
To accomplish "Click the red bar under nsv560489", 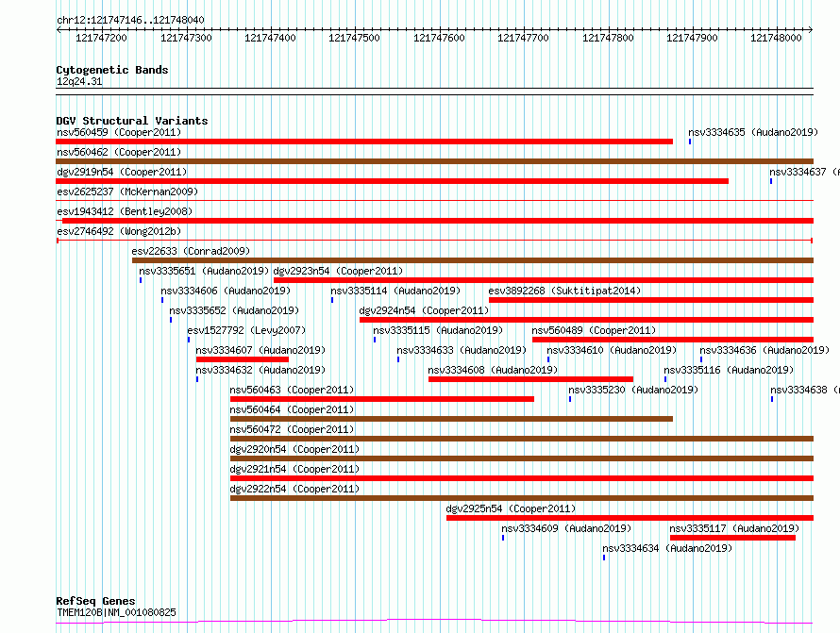I will [673, 340].
